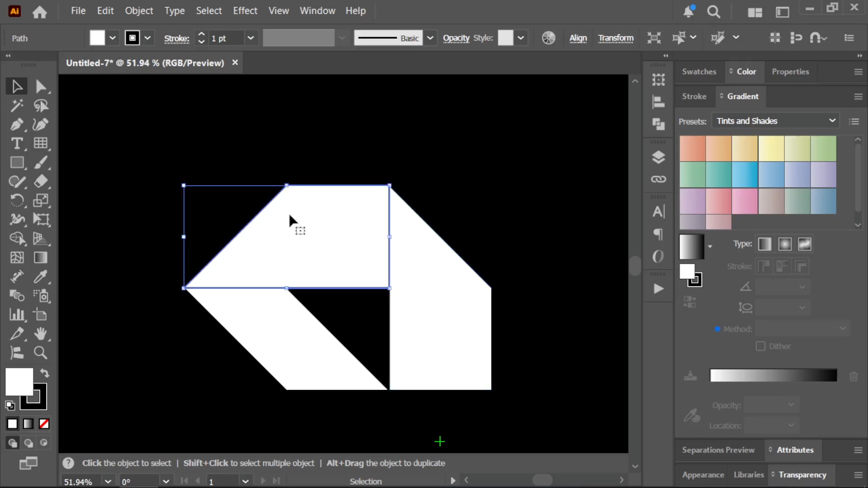Click the white Fill box in toolbar
868x488 pixels.
pos(19,381)
